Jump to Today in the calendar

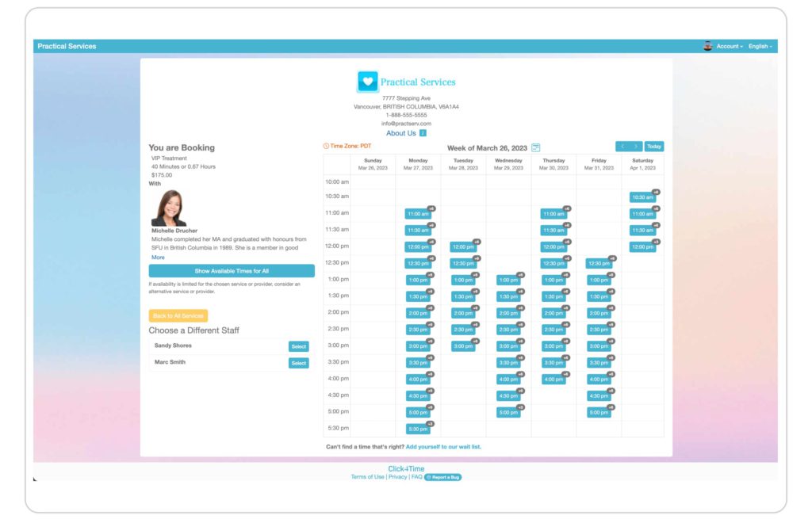(x=654, y=147)
